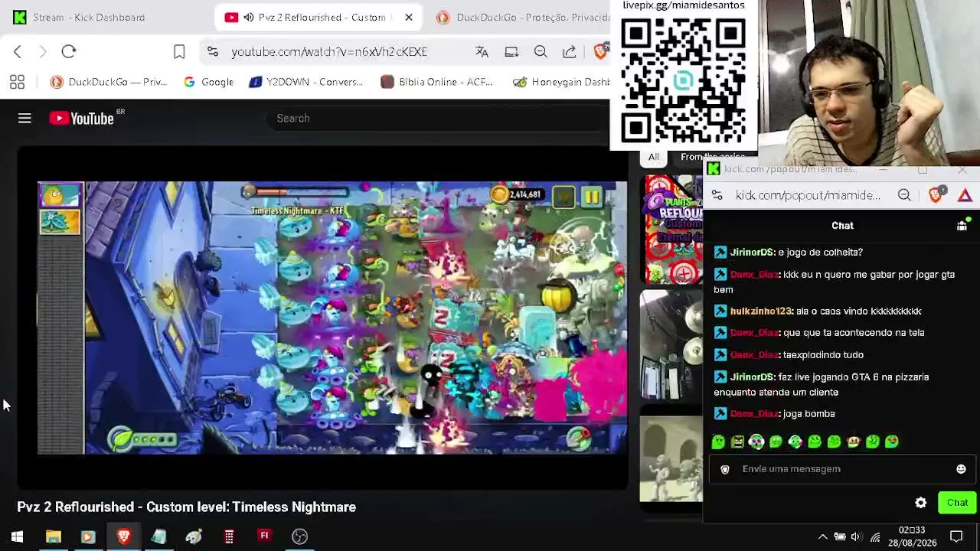Click zoom icon in Kick popout address bar

point(904,195)
